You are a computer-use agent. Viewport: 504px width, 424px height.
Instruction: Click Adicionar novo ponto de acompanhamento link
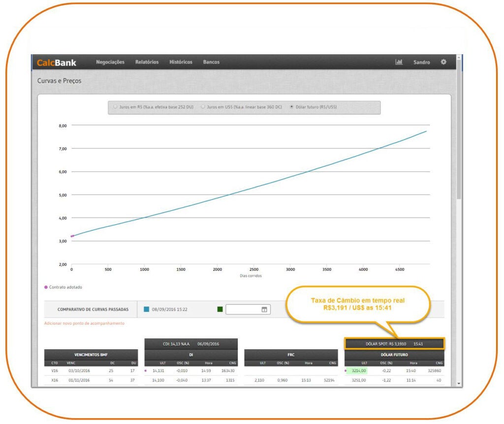point(84,324)
